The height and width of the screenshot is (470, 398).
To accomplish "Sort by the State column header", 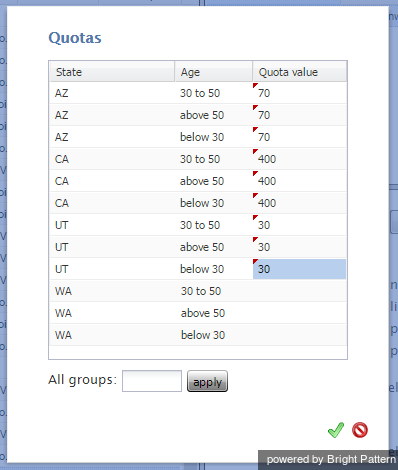I will point(112,72).
